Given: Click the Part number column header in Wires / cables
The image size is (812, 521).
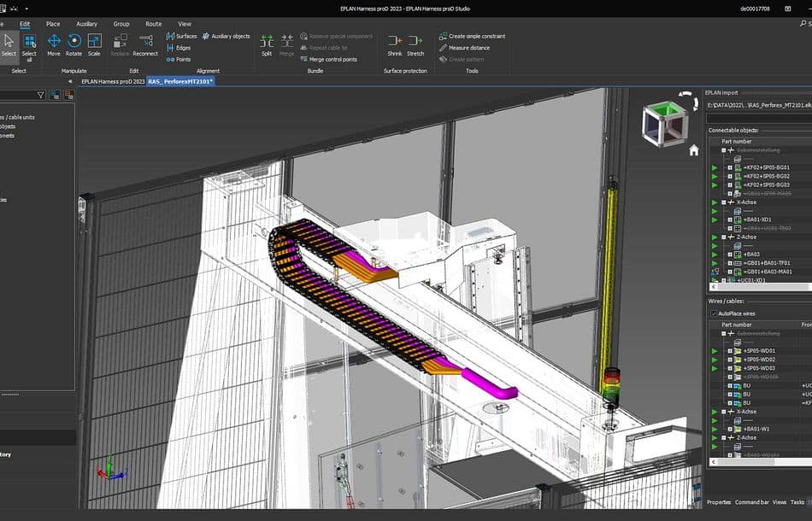Looking at the screenshot, I should pyautogui.click(x=737, y=325).
